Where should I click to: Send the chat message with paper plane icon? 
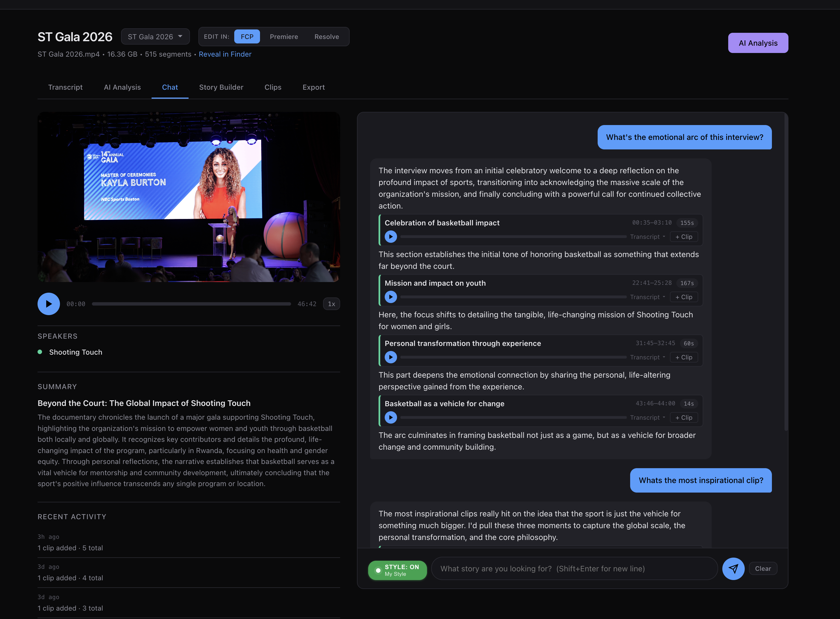pos(733,569)
